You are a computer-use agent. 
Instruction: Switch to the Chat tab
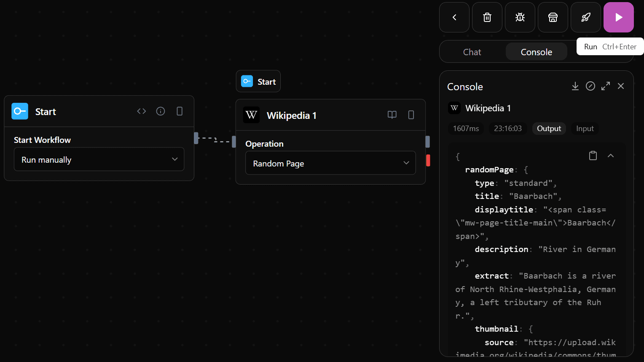pos(472,52)
